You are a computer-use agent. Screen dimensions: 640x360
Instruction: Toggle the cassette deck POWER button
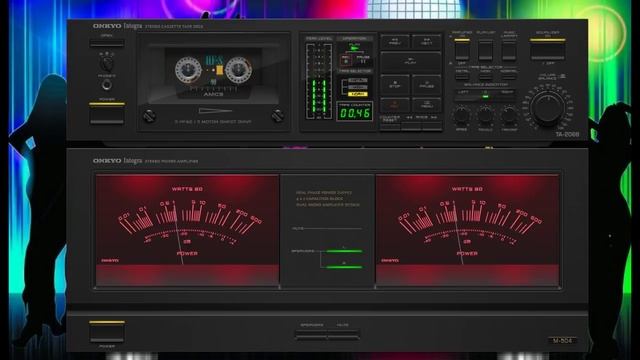coord(107,113)
